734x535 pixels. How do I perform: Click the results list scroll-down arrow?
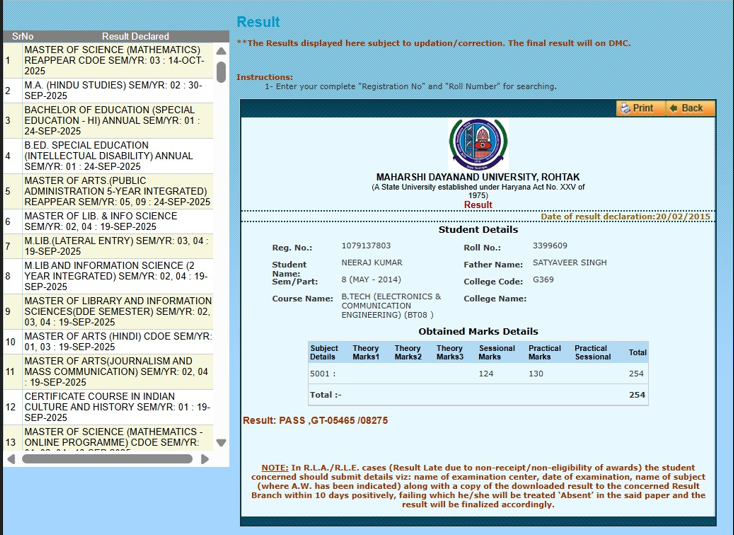pyautogui.click(x=221, y=442)
